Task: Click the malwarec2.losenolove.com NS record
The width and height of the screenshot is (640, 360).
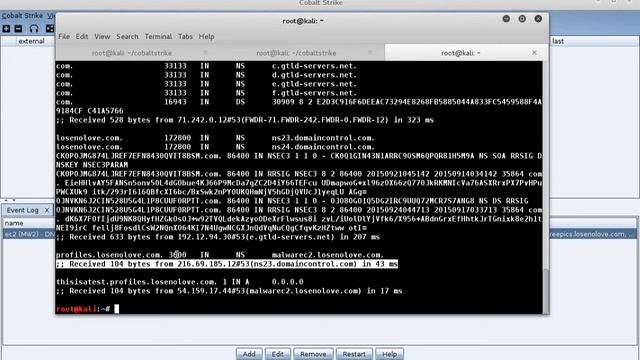Action: (220, 255)
